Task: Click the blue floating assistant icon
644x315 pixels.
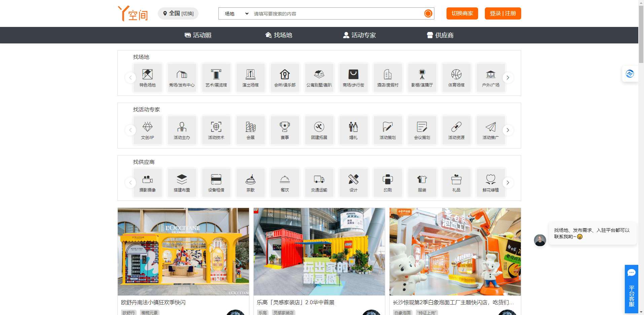Action: point(630,74)
